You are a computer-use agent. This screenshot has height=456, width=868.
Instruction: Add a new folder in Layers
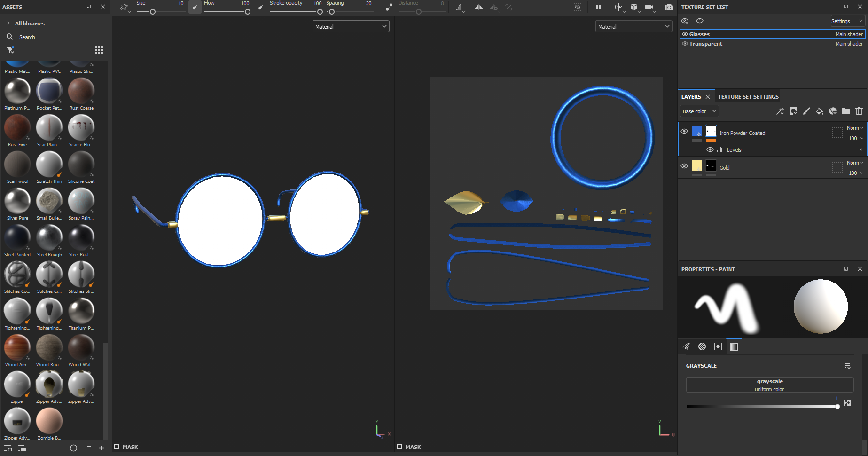point(845,111)
